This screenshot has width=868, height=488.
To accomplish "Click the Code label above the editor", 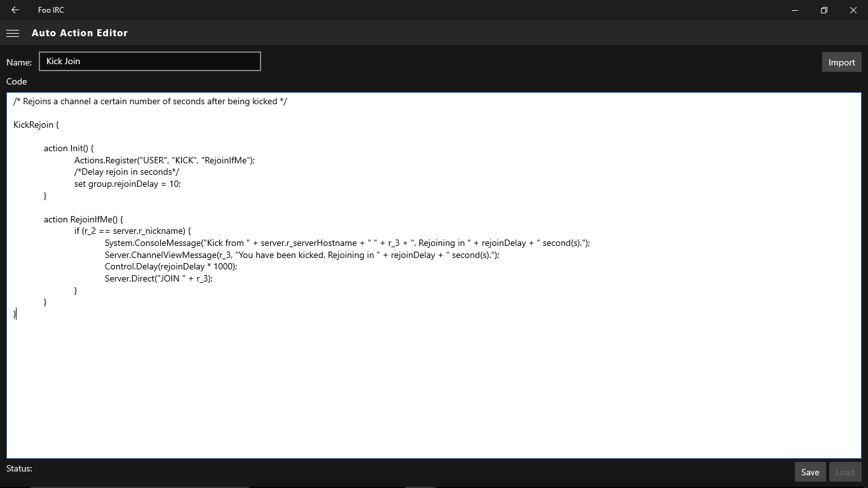I will pyautogui.click(x=16, y=81).
